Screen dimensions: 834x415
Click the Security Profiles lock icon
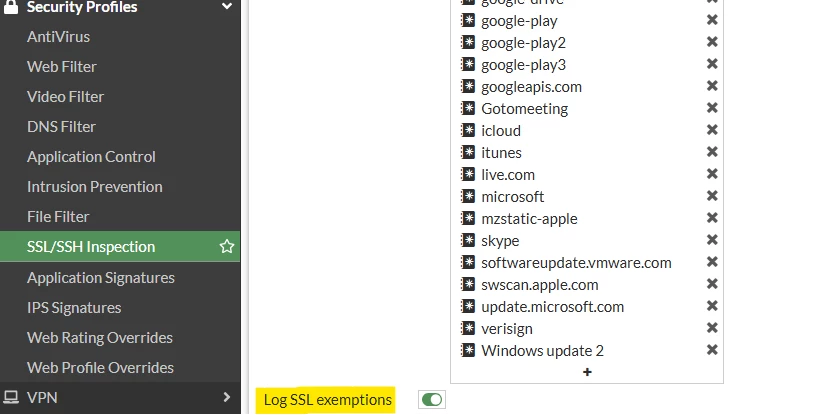pos(11,6)
